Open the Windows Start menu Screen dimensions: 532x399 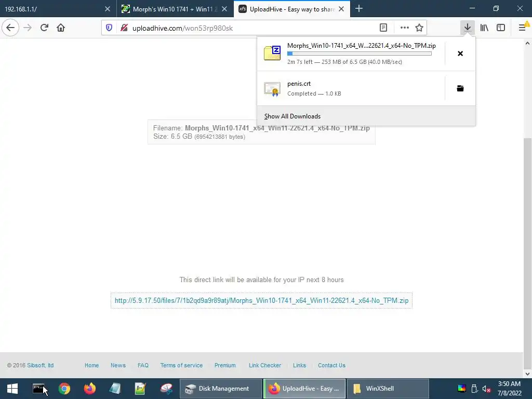point(12,389)
